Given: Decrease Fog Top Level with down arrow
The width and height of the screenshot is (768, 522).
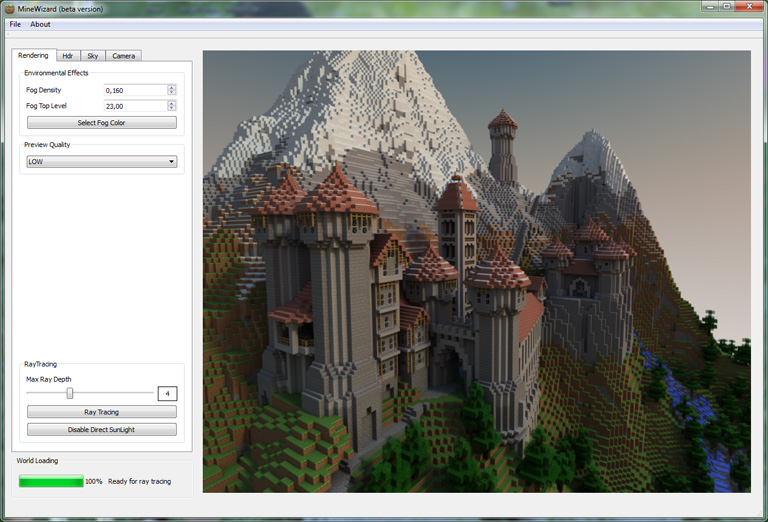Looking at the screenshot, I should point(171,108).
